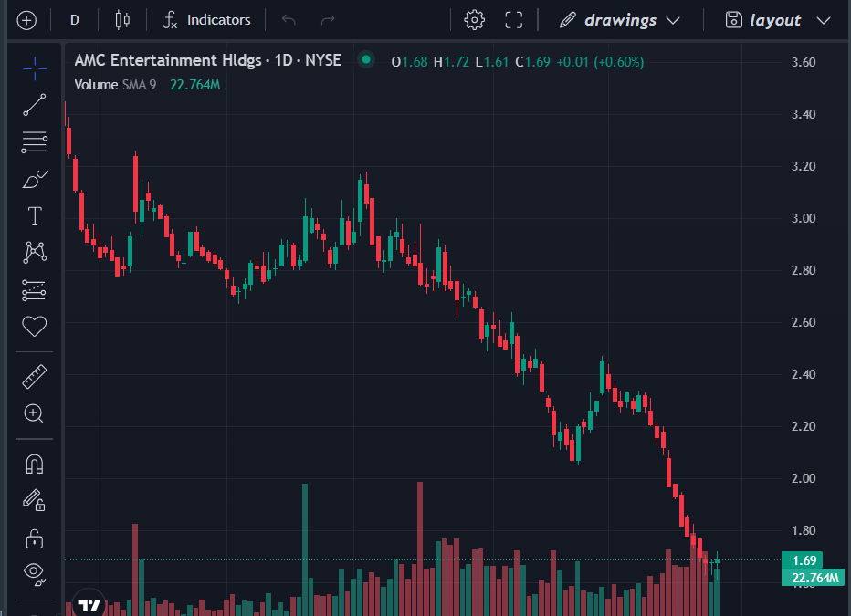Open the Fibonacci retracement tool

[35, 141]
